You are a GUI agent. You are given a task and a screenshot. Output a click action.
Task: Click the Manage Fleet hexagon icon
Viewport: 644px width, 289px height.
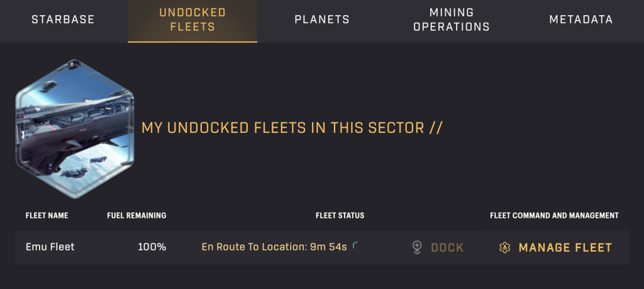coord(504,247)
